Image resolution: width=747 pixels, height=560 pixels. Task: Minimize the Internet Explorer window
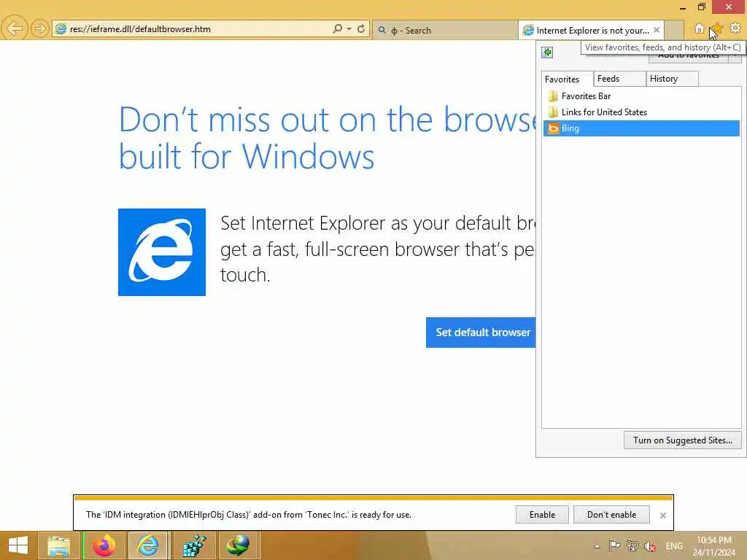683,7
